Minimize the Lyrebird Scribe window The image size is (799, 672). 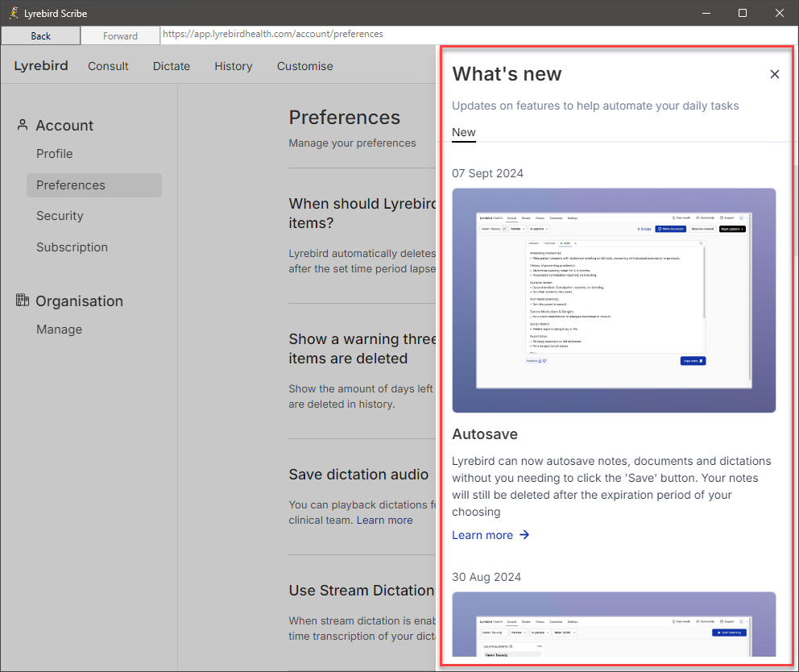706,13
